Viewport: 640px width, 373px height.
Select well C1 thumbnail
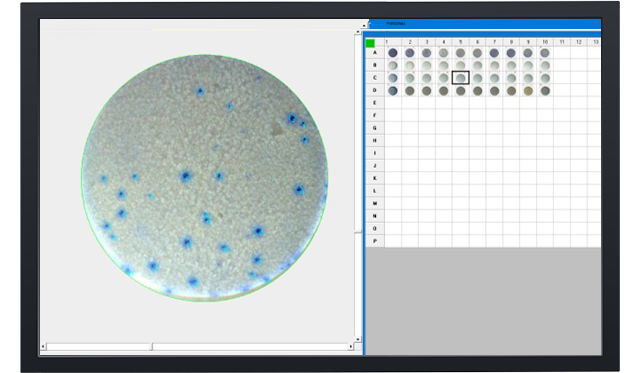click(393, 78)
